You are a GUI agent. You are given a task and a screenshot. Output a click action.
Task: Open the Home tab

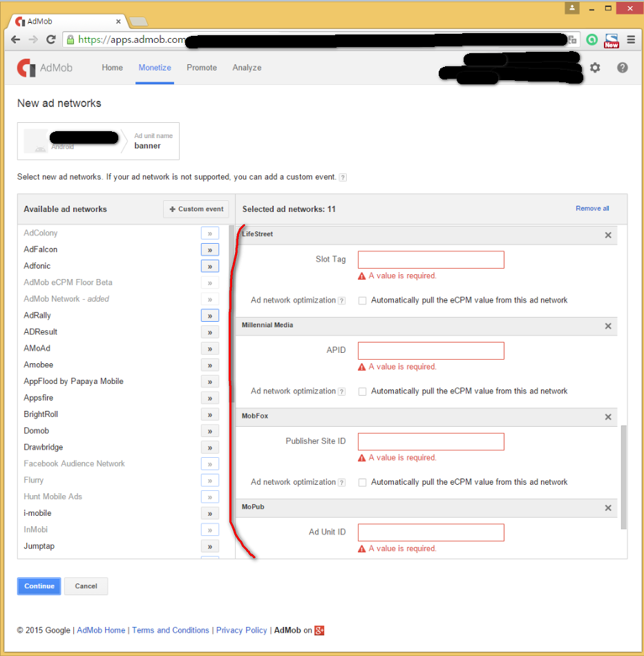[x=112, y=68]
